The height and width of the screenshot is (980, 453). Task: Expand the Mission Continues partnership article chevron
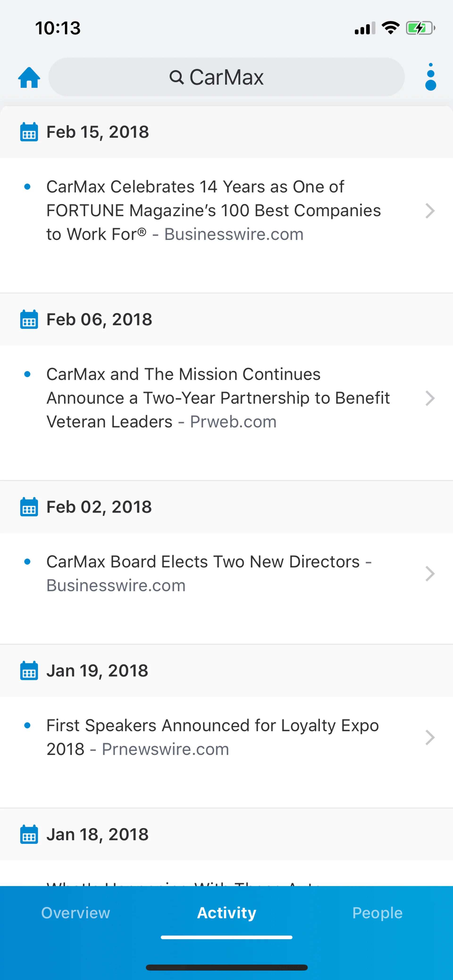[430, 398]
